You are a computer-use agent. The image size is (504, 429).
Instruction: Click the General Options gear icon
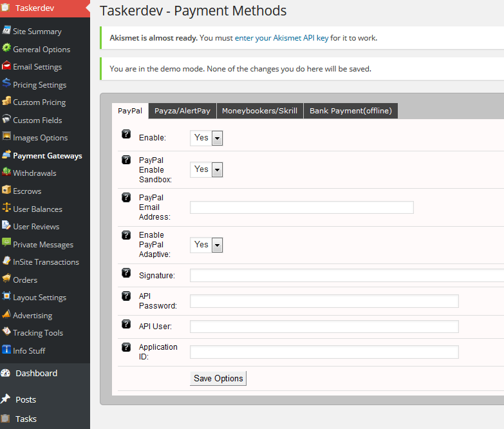click(x=6, y=48)
